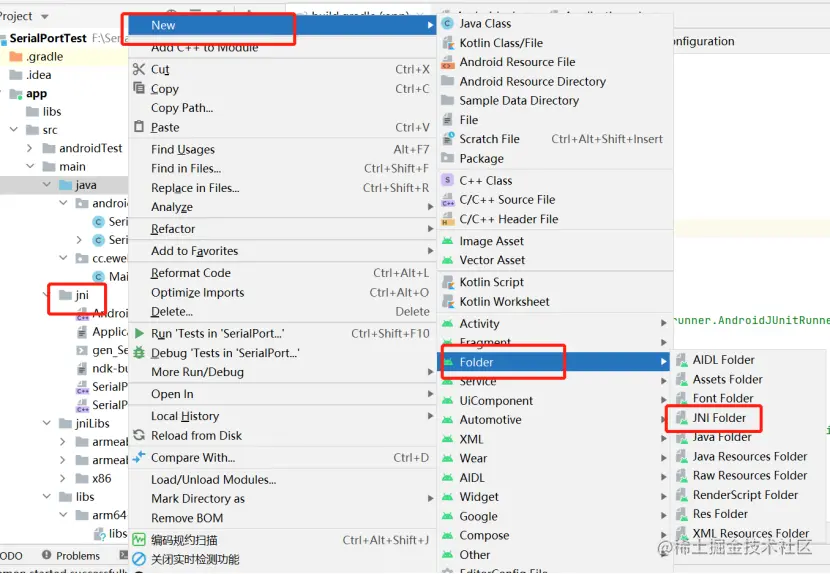Click the Cut scissors icon
The width and height of the screenshot is (830, 574).
click(x=139, y=69)
